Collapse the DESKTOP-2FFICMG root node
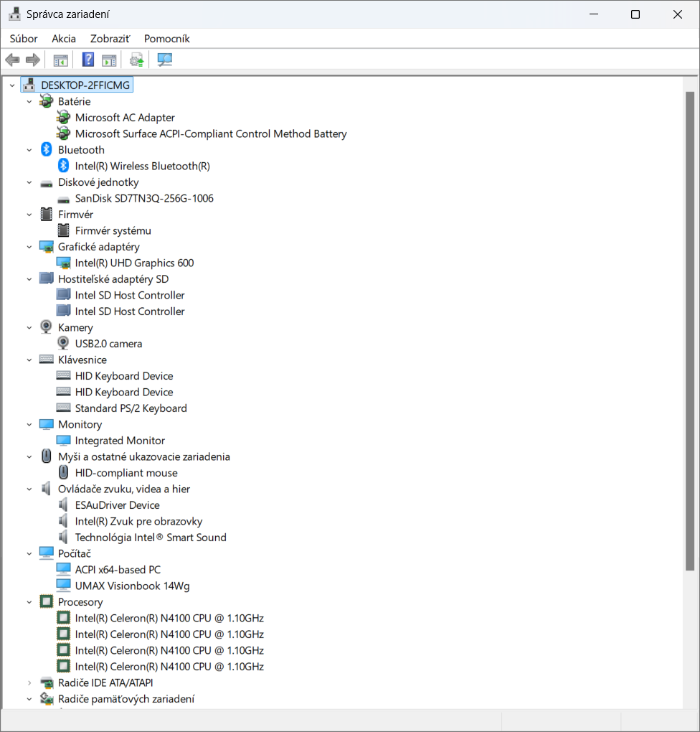The width and height of the screenshot is (700, 732). pyautogui.click(x=12, y=85)
